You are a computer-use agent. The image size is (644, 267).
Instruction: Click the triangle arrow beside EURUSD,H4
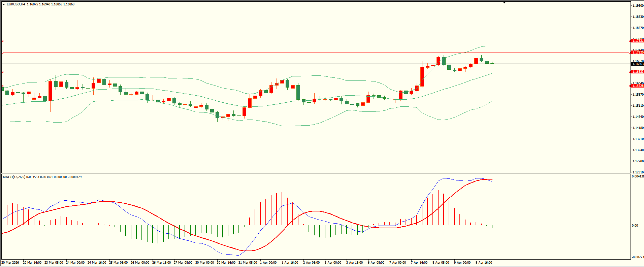tap(4, 4)
